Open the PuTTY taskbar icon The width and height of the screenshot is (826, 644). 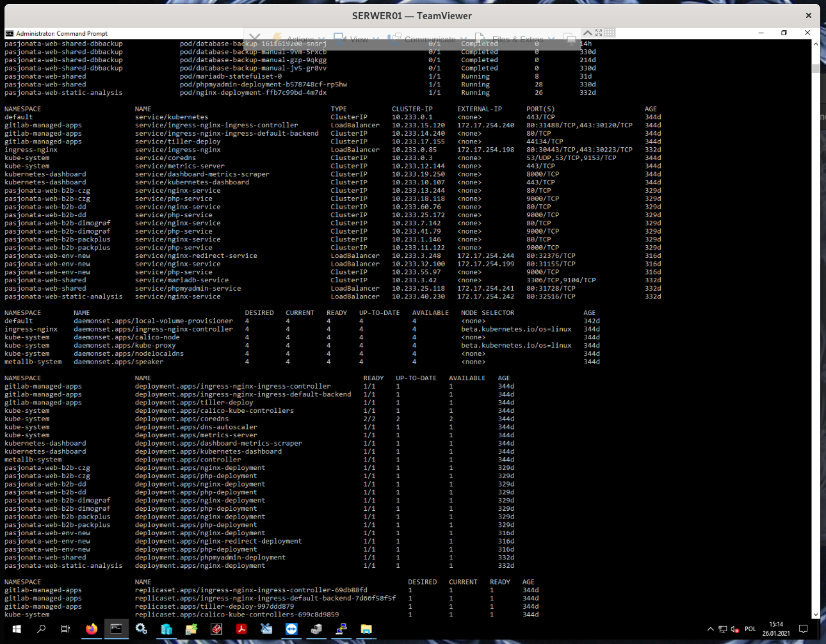click(x=341, y=629)
